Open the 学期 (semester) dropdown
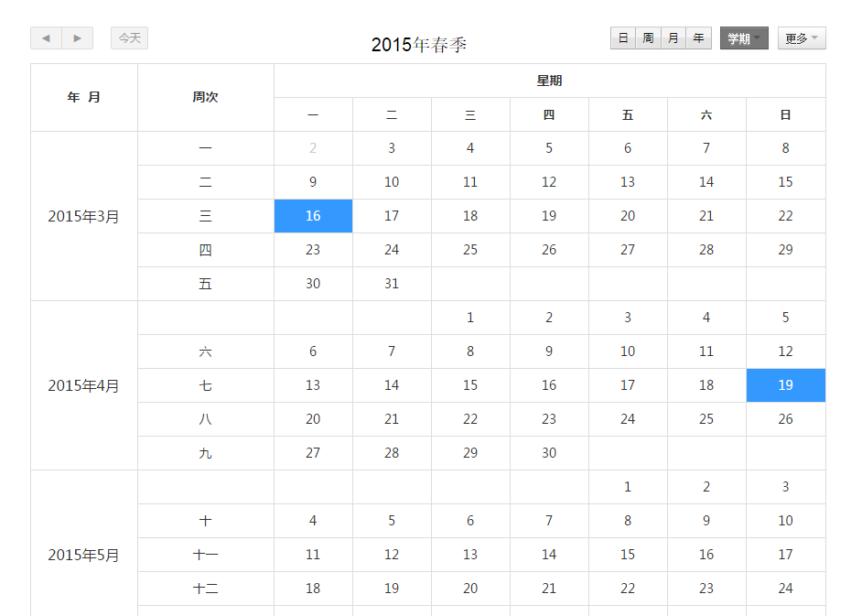The image size is (851, 616). (x=744, y=38)
